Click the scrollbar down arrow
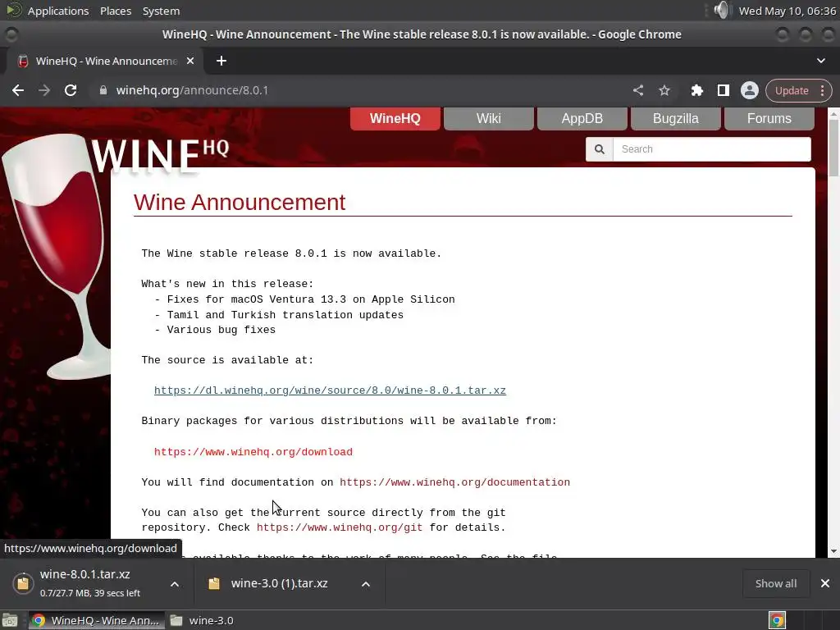840x630 pixels. click(x=833, y=551)
